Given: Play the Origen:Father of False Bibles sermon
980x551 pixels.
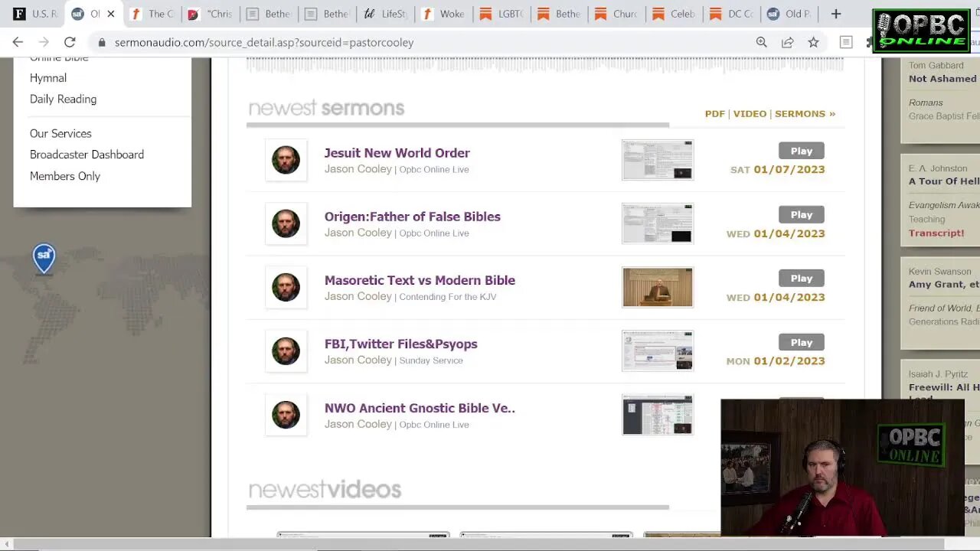Looking at the screenshot, I should coord(802,214).
